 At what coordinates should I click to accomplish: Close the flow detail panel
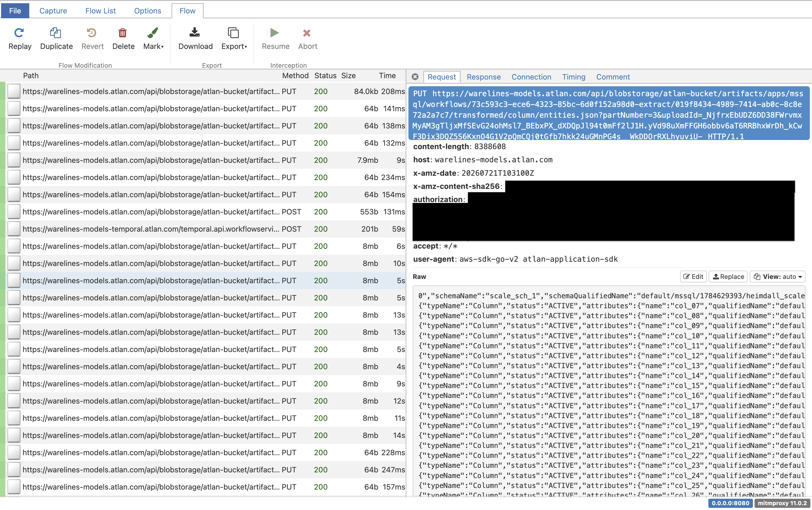(x=415, y=77)
